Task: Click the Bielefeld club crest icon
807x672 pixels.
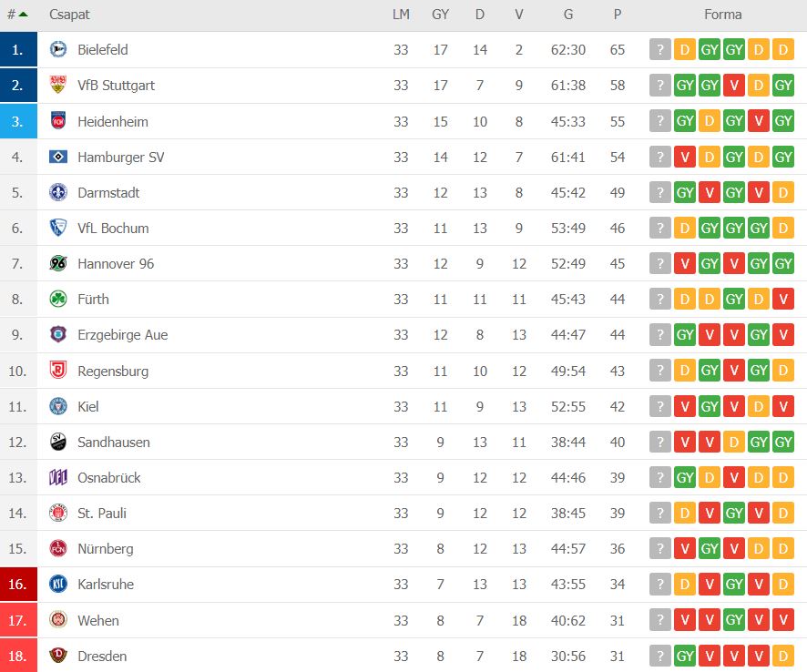Action: 58,50
